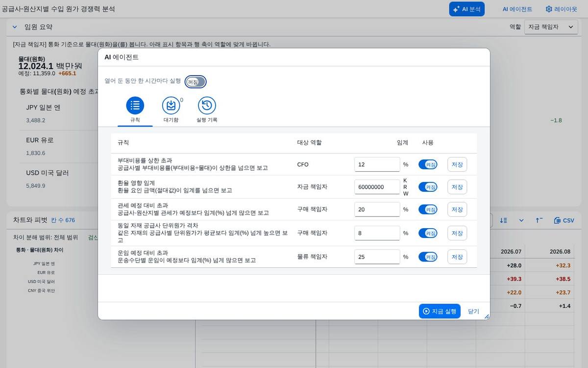Save the 운임 예정 대비 초과 rule
Screen dimensions: 588x368
[x=457, y=257]
